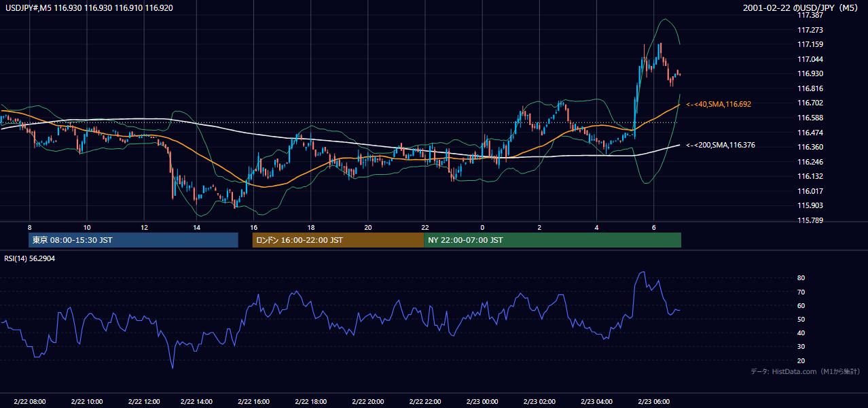Select the NY 22:00-07:00 JST session bar
This screenshot has height=408, width=868.
point(552,240)
